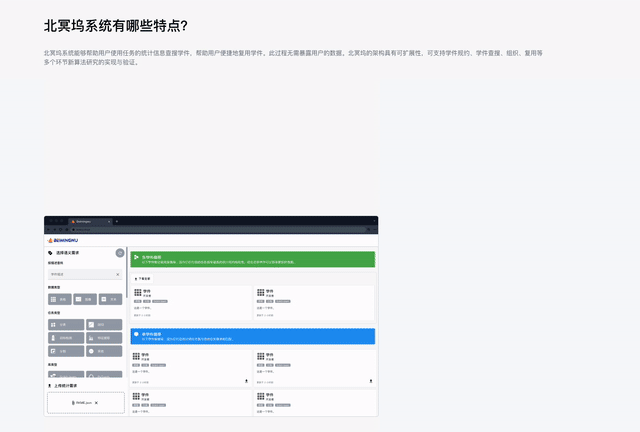Select the third data type button
The width and height of the screenshot is (640, 432).
[x=111, y=299]
